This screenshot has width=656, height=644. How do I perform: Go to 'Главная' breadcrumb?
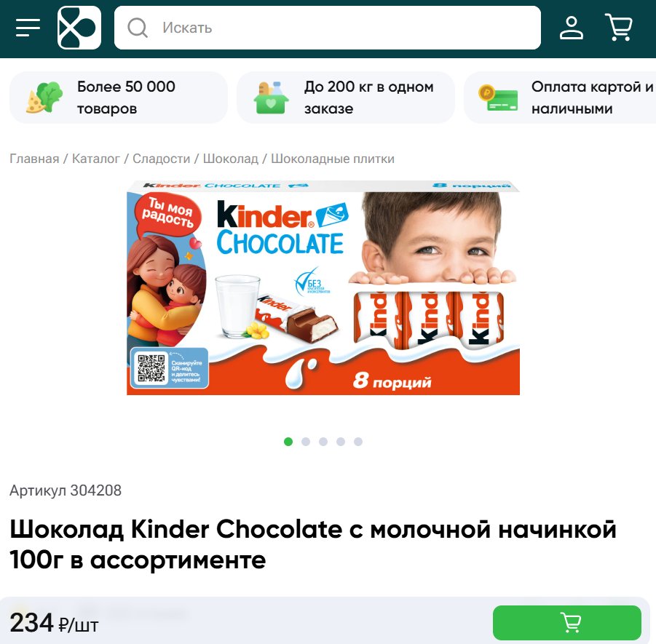pos(34,159)
